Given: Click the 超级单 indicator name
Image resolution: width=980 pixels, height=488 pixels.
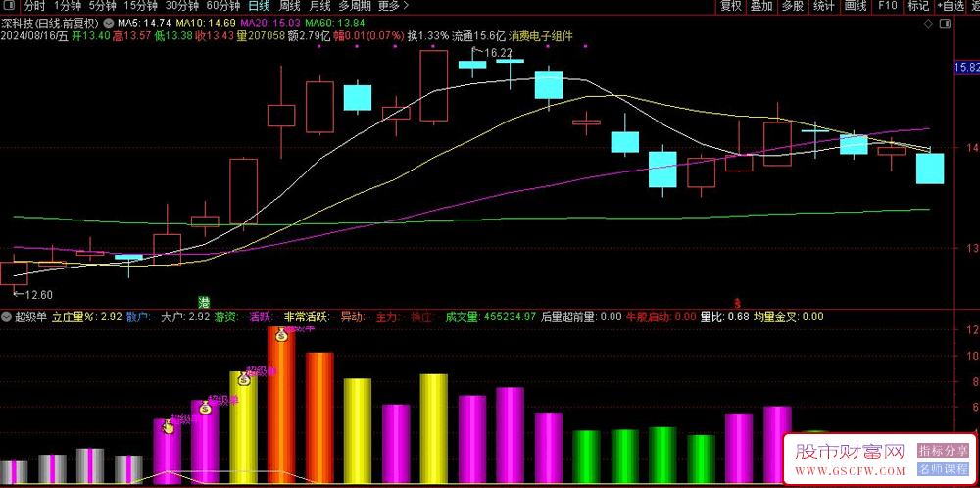Looking at the screenshot, I should point(30,317).
